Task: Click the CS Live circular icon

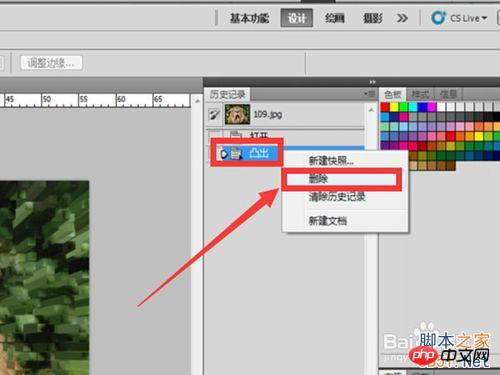Action: pyautogui.click(x=438, y=18)
